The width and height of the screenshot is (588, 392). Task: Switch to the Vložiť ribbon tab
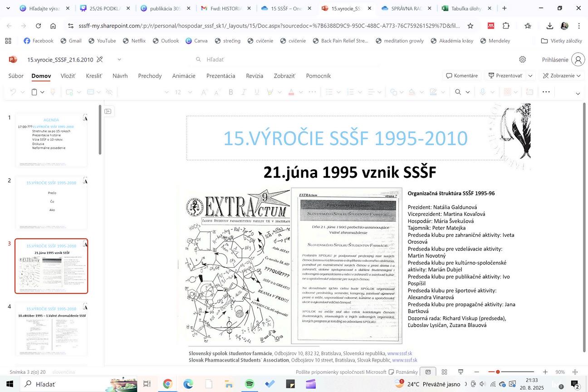pos(68,76)
